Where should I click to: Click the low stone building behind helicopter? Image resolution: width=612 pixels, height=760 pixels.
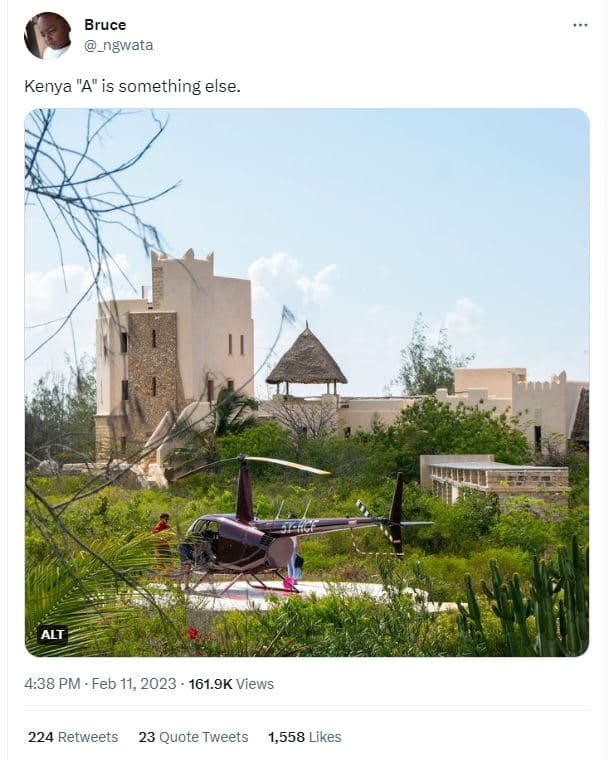tap(494, 477)
